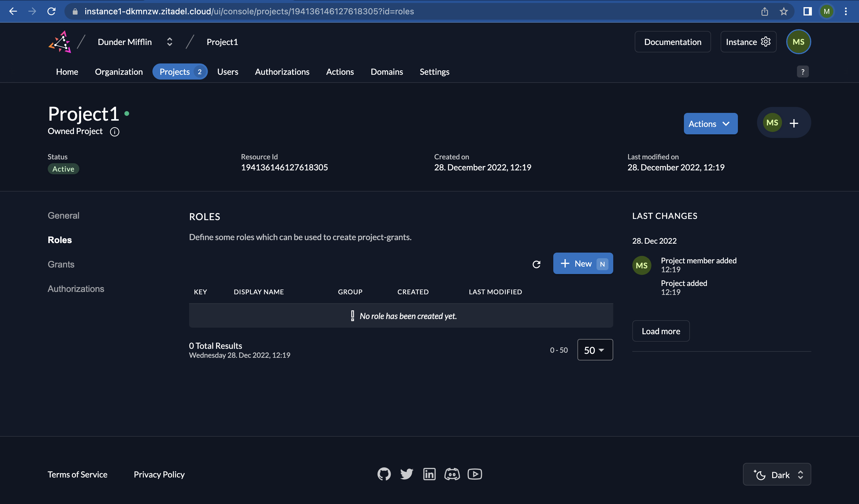Bookmark this page with the star icon

783,12
